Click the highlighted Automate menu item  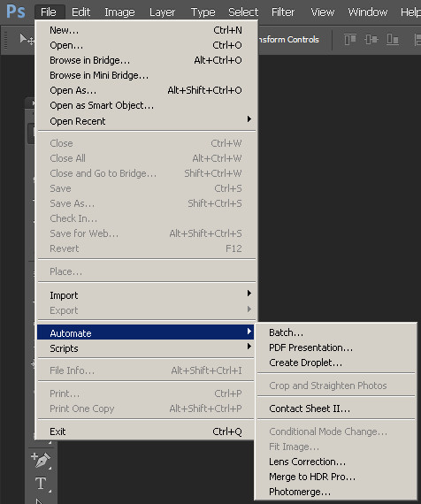tap(146, 332)
